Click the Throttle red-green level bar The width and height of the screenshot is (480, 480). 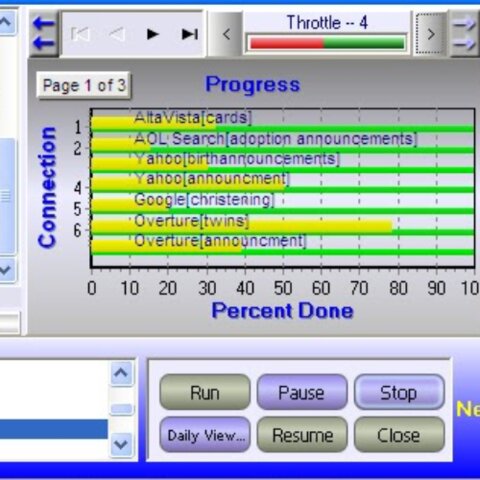[x=327, y=43]
